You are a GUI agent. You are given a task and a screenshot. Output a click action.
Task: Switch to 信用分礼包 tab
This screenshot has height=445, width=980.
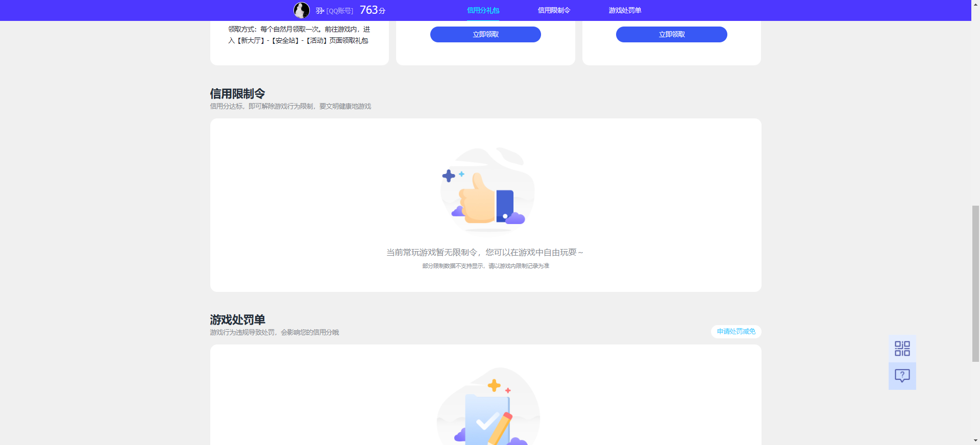[x=483, y=10]
